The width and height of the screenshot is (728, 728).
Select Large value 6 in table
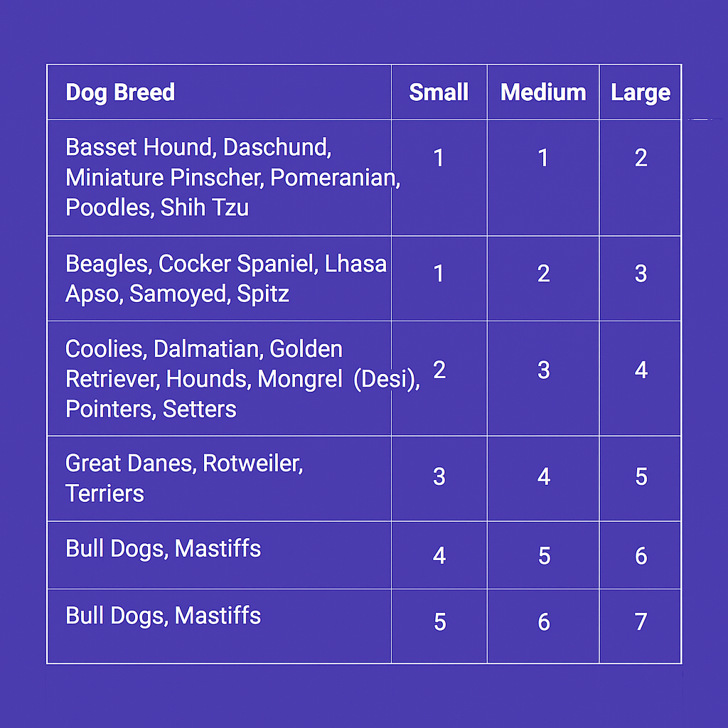pyautogui.click(x=641, y=556)
